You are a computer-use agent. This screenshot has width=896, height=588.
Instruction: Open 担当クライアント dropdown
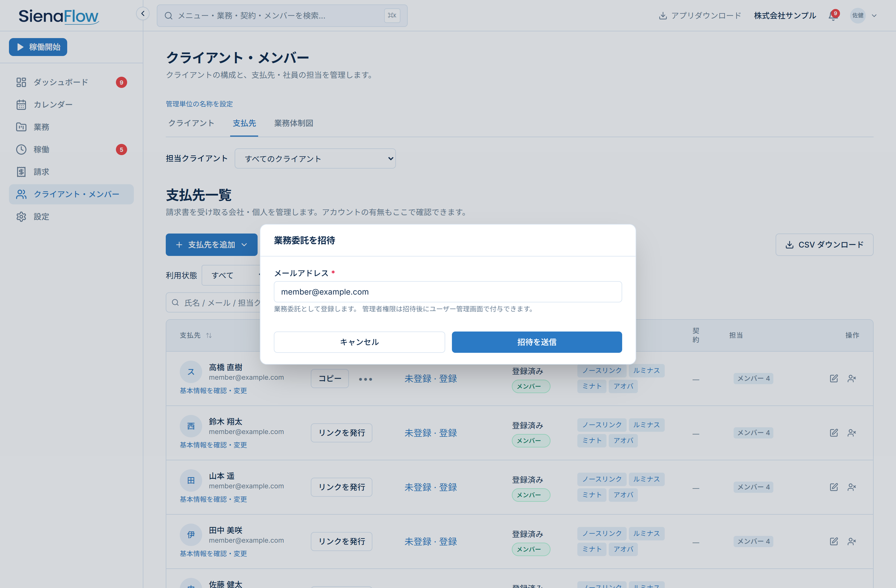tap(315, 158)
